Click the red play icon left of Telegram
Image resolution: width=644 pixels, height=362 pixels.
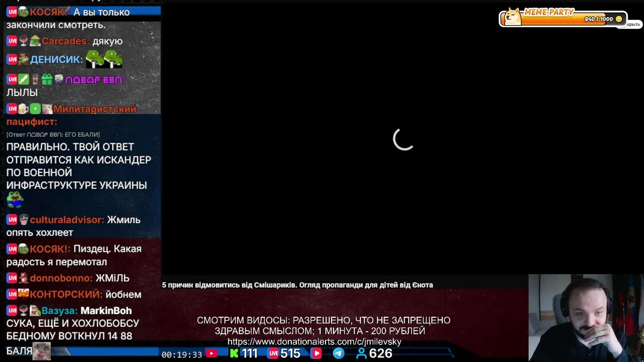316,353
